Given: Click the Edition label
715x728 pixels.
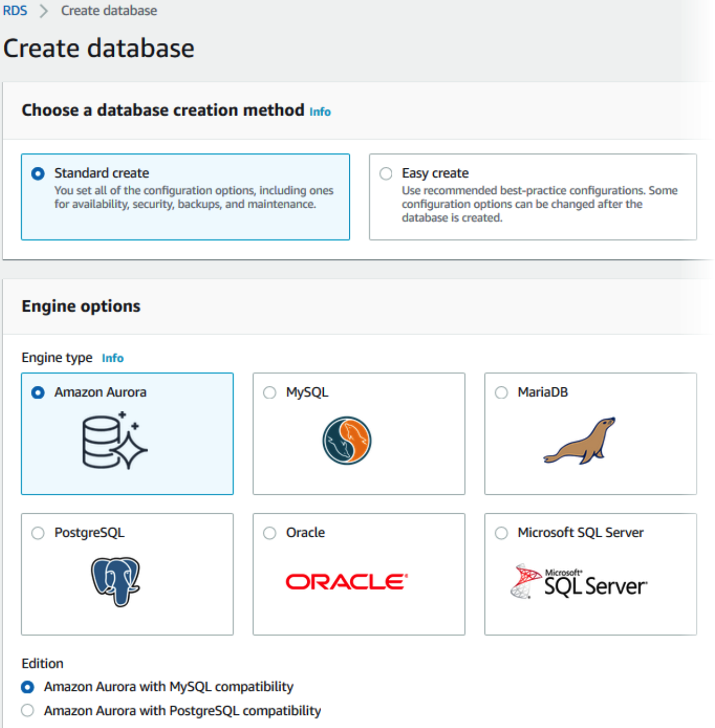Looking at the screenshot, I should coord(43,663).
